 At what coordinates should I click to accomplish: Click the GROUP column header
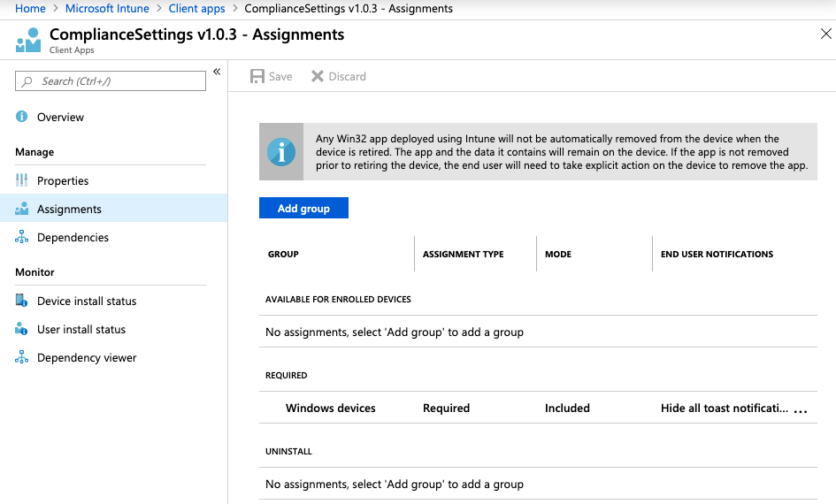click(283, 254)
